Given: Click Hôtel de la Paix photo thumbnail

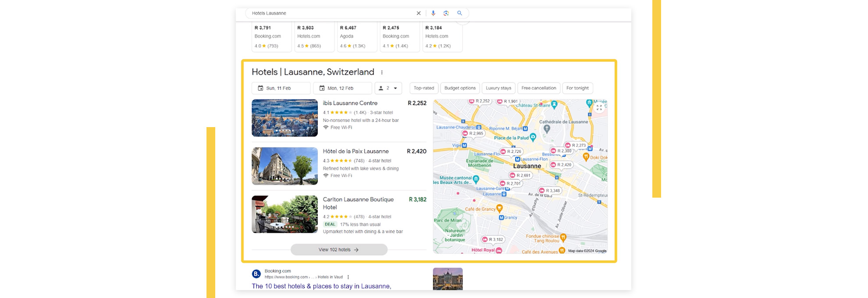Looking at the screenshot, I should (x=285, y=166).
